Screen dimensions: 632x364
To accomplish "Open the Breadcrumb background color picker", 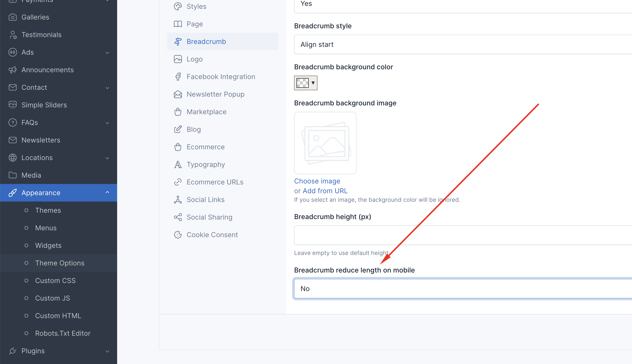I will pos(306,83).
